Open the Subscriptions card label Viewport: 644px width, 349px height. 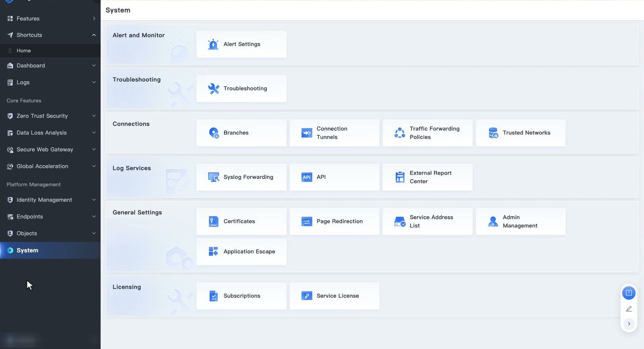[x=242, y=296]
